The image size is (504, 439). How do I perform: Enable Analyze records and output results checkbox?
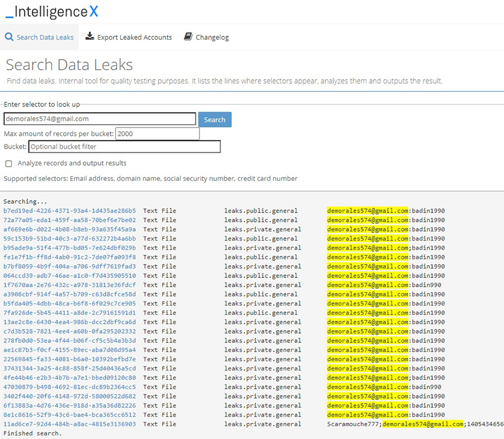pyautogui.click(x=9, y=163)
